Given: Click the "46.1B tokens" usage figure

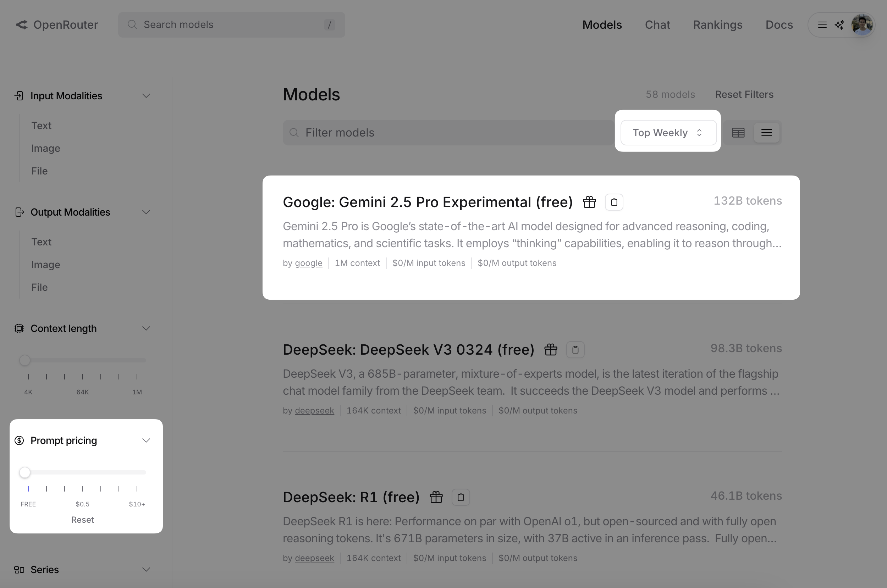Looking at the screenshot, I should 746,496.
